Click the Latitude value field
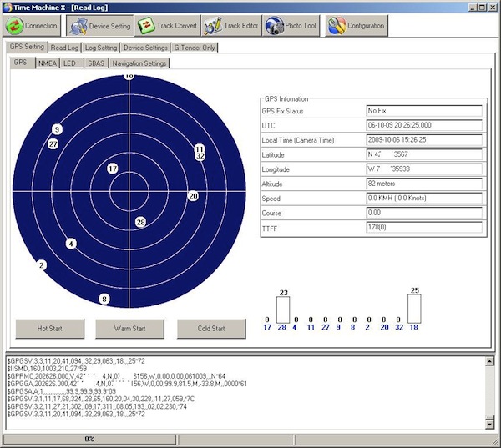The width and height of the screenshot is (501, 448). (x=424, y=154)
